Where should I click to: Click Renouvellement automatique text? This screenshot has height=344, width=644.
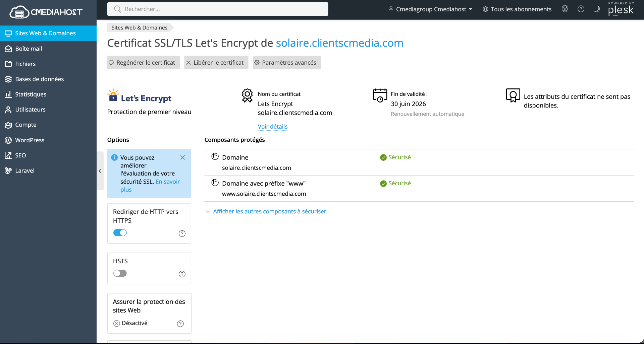coord(427,114)
